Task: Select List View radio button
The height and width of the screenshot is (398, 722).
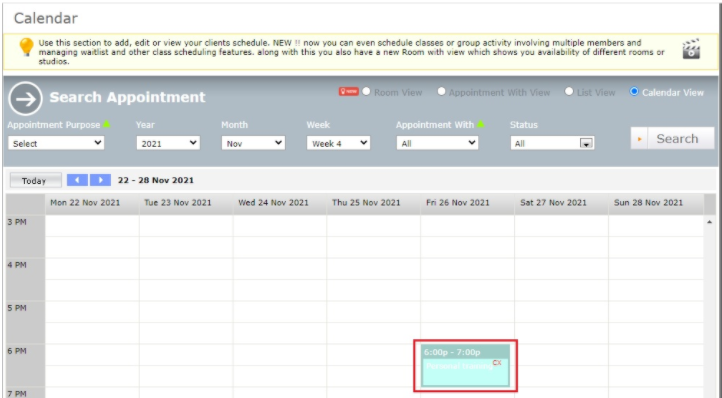Action: coord(569,91)
